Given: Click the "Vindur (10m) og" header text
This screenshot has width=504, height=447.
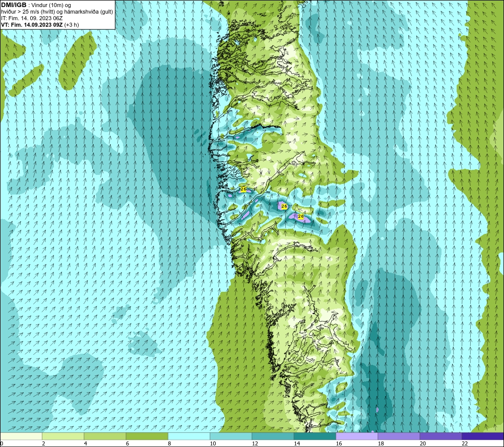Looking at the screenshot, I should pos(51,6).
